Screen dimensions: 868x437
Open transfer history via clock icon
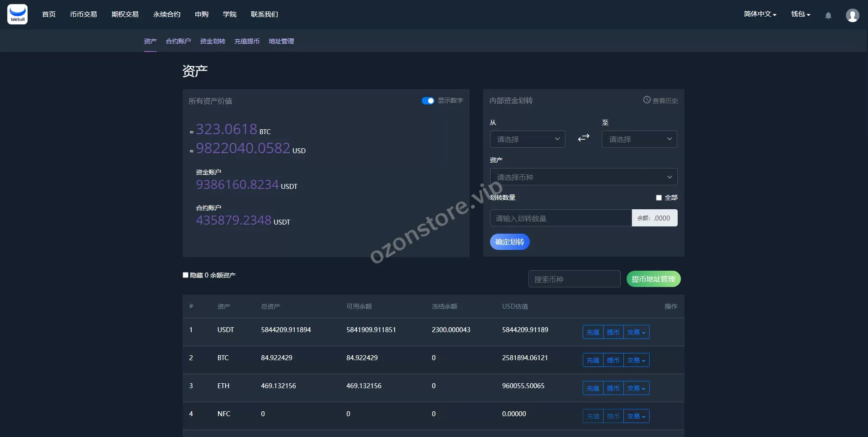pos(647,100)
